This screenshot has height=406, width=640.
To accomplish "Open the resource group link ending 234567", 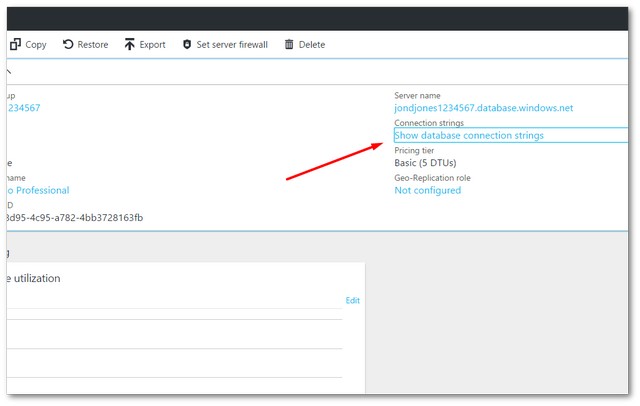I will coord(23,108).
